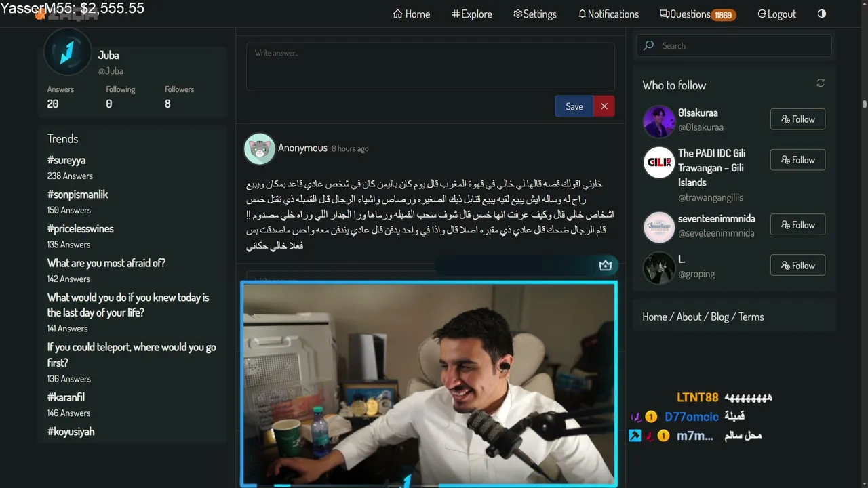The image size is (868, 488).
Task: Focus the Search input field
Action: [x=734, y=45]
